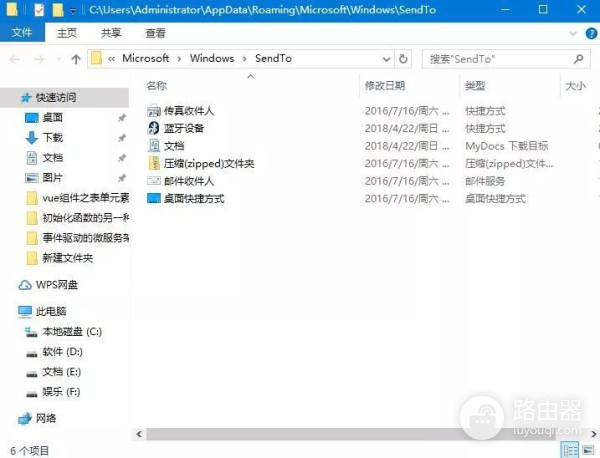Click the horizontal scrollbar left arrow

pyautogui.click(x=139, y=434)
